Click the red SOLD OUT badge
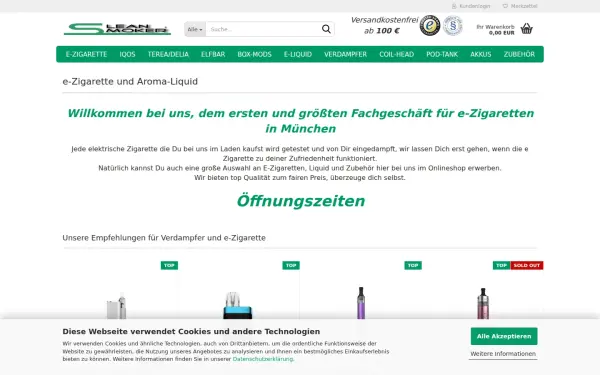Viewport: 600px width, 375px height. [527, 265]
